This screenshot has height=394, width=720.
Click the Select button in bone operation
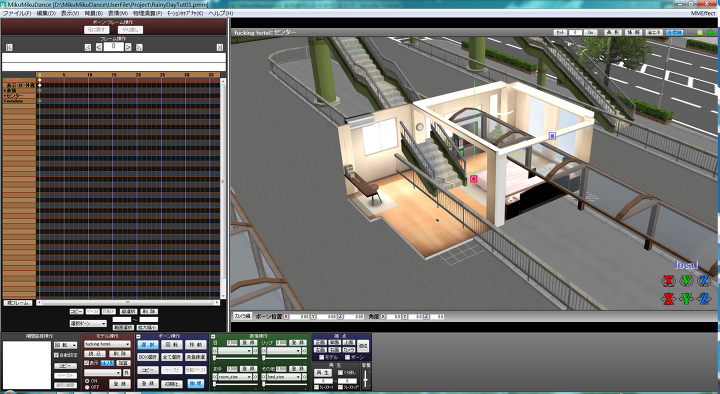[148, 344]
